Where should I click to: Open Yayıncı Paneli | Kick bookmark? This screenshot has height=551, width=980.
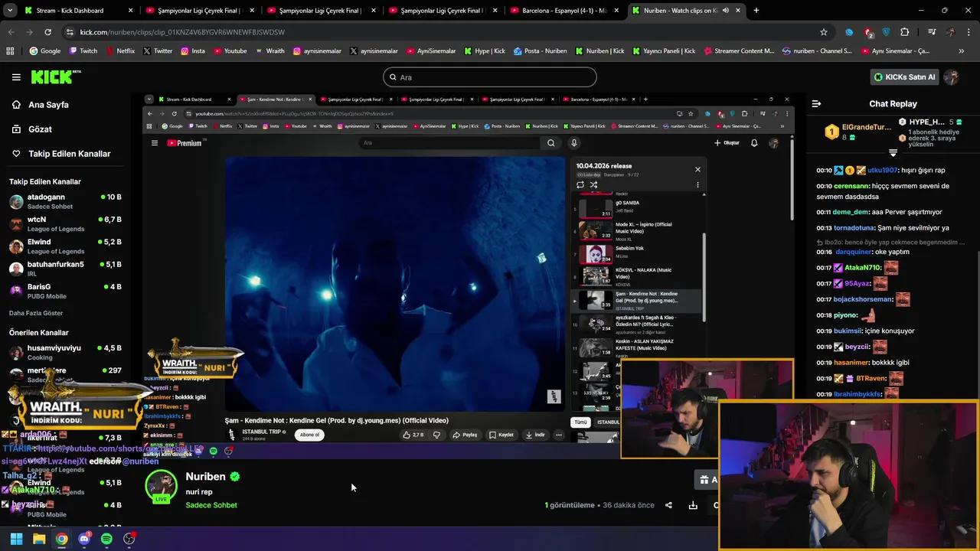pos(664,51)
